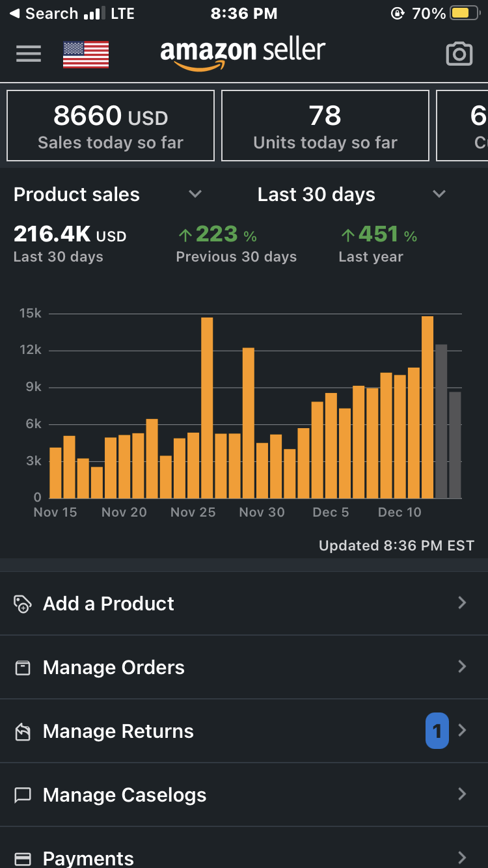This screenshot has height=868, width=488.
Task: Open the Add a Product chevron
Action: point(462,603)
